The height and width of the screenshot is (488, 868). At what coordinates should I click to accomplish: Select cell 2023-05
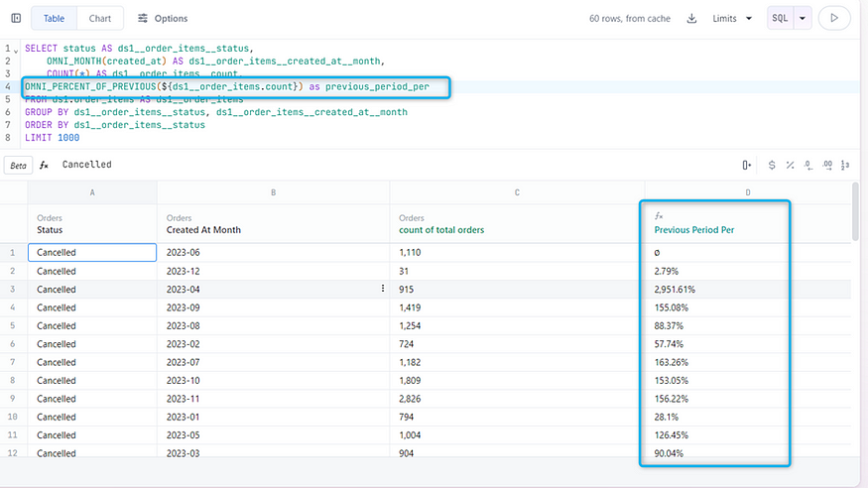tap(274, 435)
